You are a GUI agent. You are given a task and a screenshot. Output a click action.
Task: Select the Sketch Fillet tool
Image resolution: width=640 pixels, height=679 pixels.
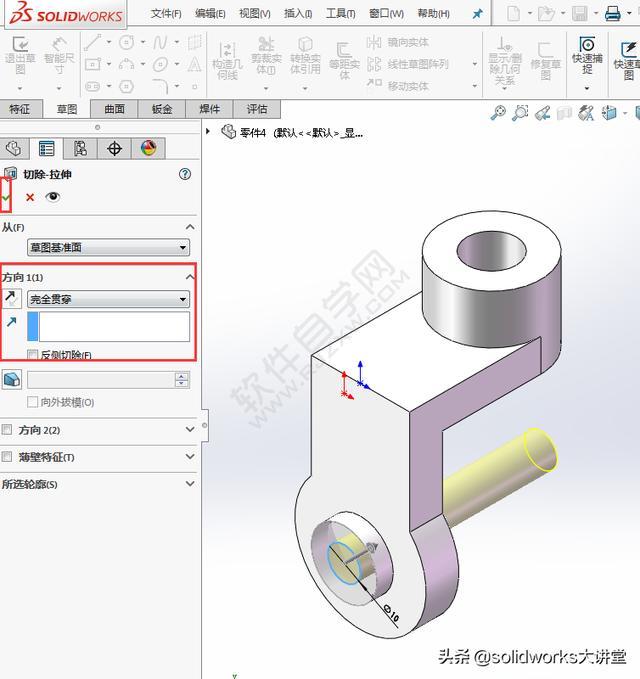pyautogui.click(x=160, y=86)
